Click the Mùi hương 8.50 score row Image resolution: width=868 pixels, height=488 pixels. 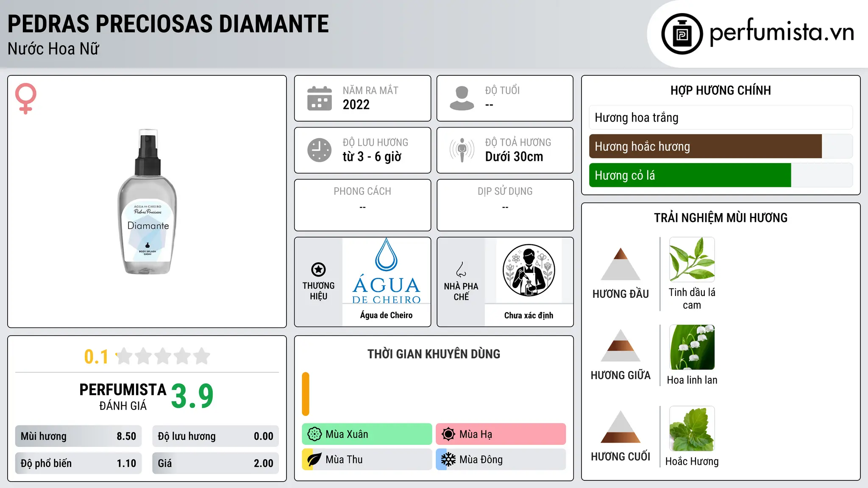pyautogui.click(x=78, y=436)
